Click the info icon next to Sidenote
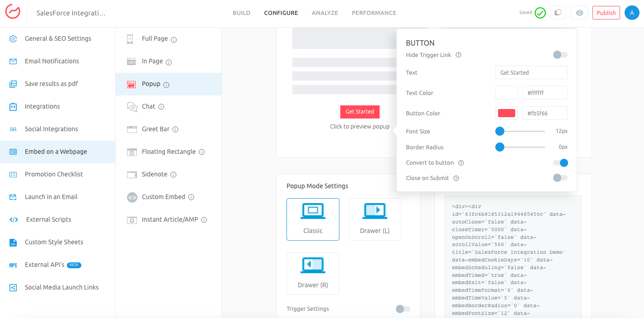 pyautogui.click(x=174, y=175)
